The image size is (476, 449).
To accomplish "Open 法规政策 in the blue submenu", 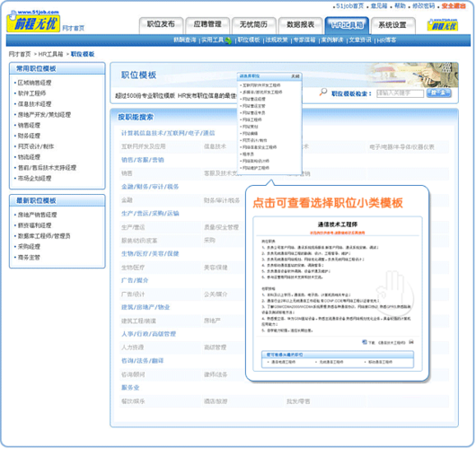I will 277,40.
